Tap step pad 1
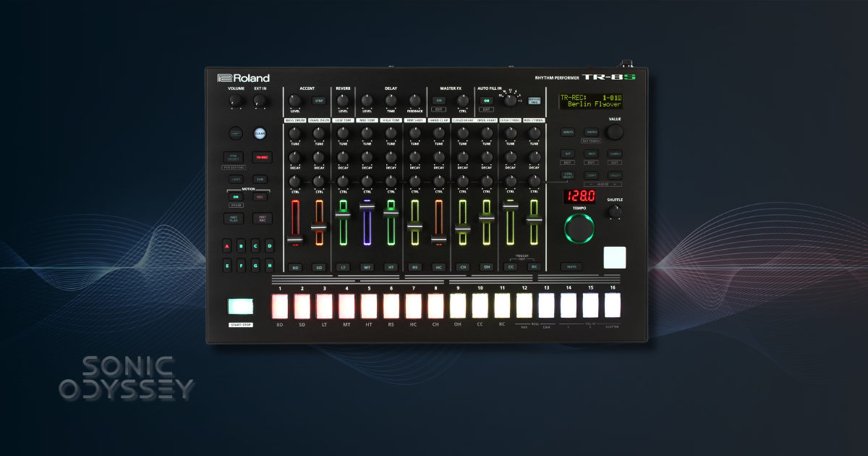 coord(279,305)
